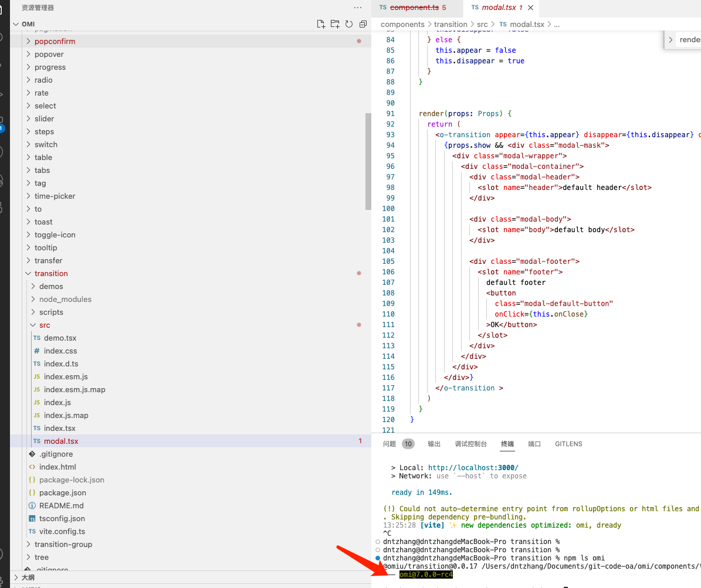Image resolution: width=701 pixels, height=588 pixels.
Task: Click line number 91 in the gutter
Action: point(390,114)
